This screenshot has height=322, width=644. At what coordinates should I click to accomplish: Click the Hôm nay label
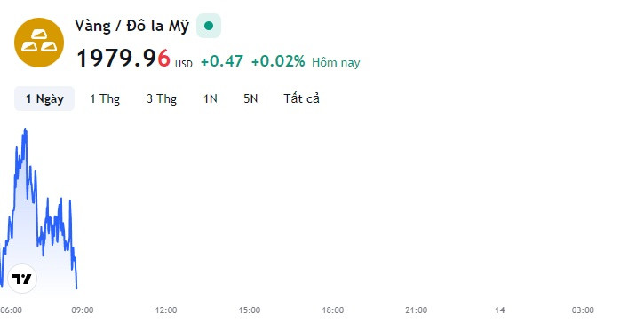[336, 62]
